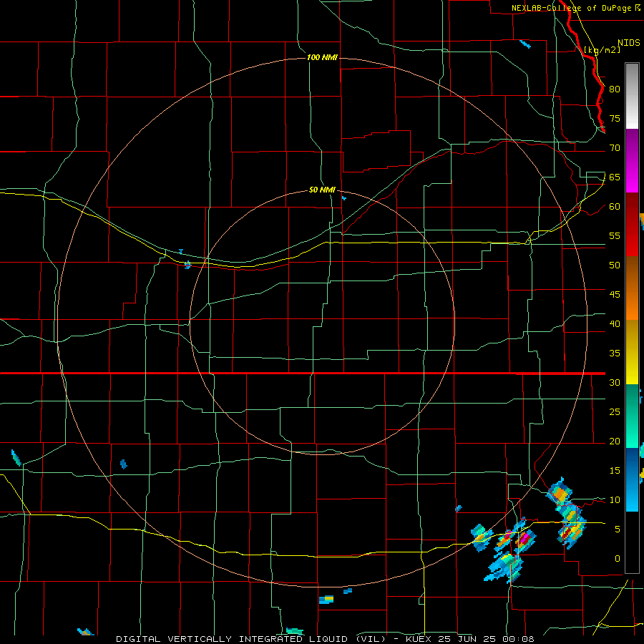Image resolution: width=644 pixels, height=644 pixels.
Task: Click the 75 value on the VIL scale
Action: [x=615, y=118]
